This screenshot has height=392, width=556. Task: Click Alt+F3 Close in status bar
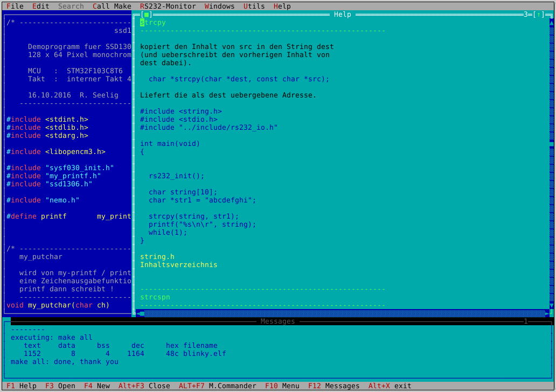(144, 386)
